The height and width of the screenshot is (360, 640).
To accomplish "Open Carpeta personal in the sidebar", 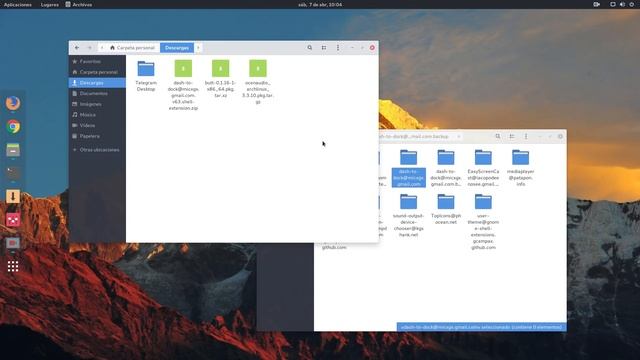I will [x=97, y=72].
